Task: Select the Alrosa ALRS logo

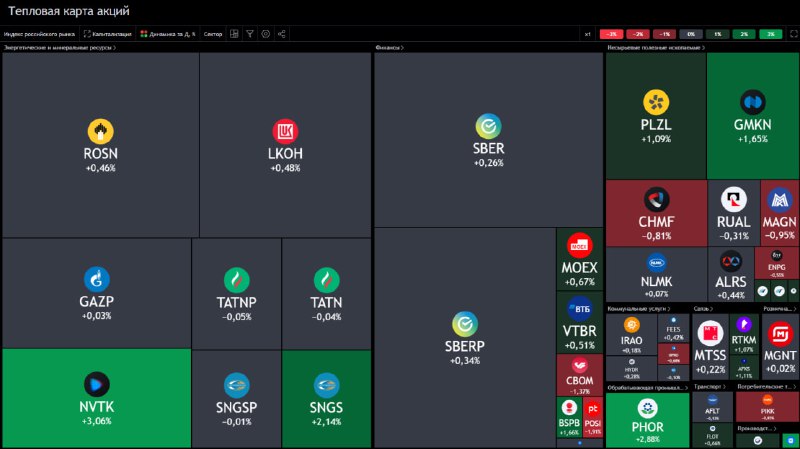Action: click(731, 262)
